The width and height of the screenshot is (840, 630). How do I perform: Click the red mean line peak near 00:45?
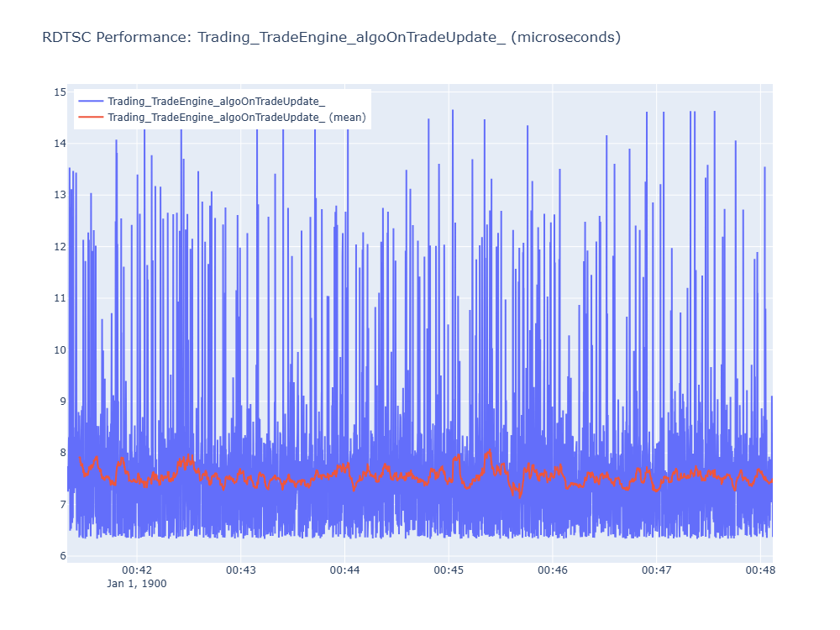pyautogui.click(x=458, y=457)
